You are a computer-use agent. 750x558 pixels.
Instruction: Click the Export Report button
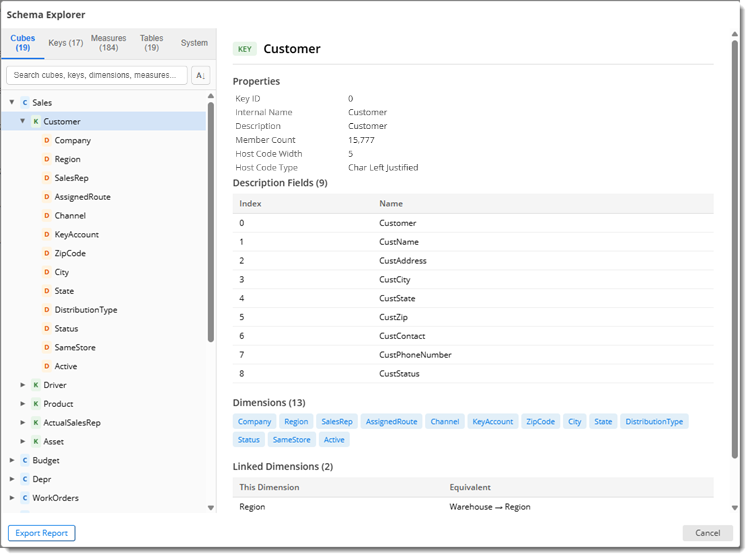[42, 533]
